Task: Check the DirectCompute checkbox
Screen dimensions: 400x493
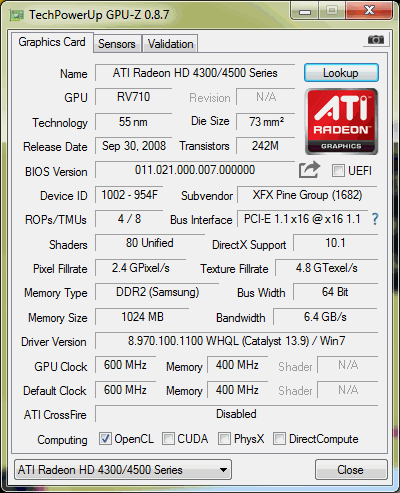Action: click(279, 439)
